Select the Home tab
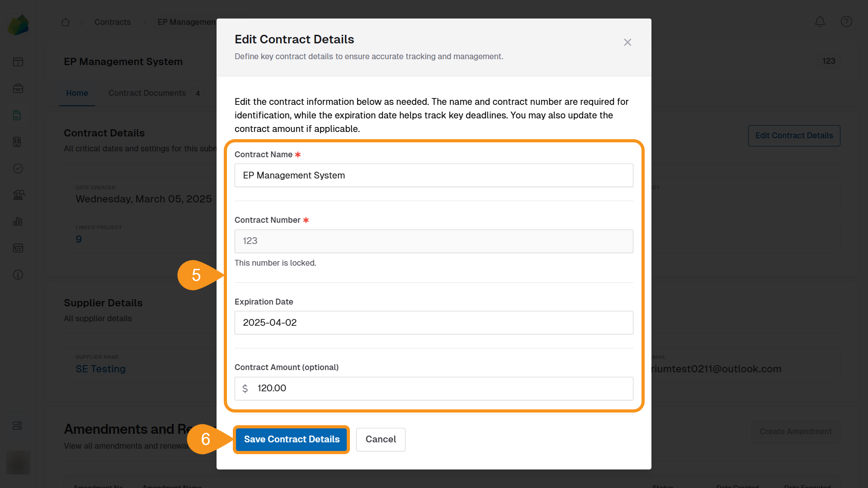 click(x=77, y=93)
